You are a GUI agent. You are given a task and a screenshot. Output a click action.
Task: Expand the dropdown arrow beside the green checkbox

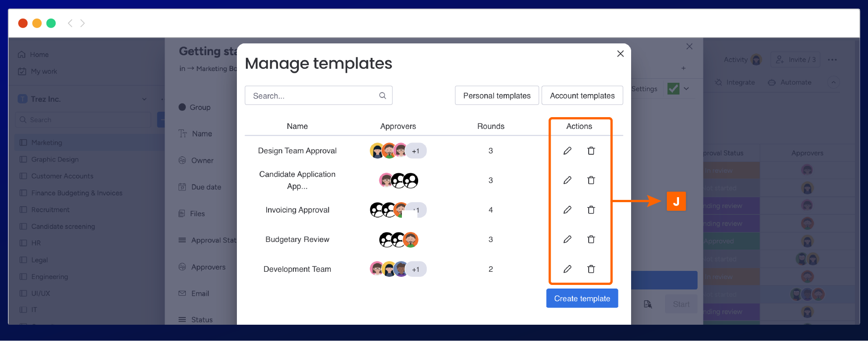(x=686, y=89)
